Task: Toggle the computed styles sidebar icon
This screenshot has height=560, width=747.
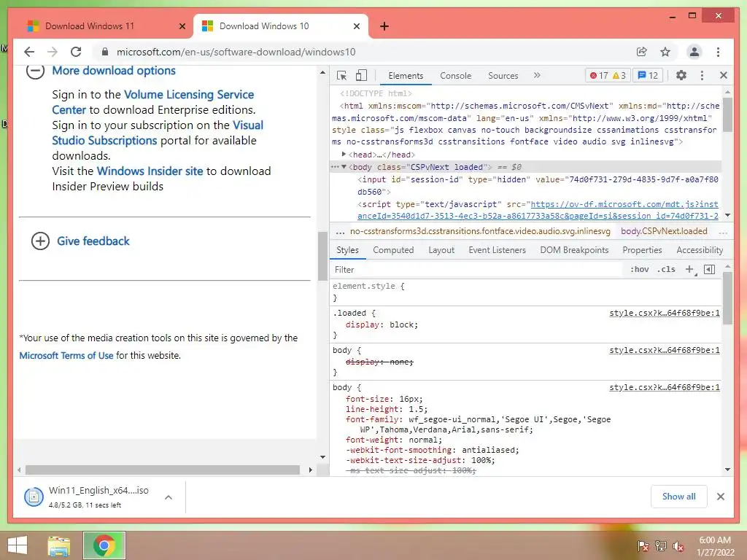Action: coord(709,270)
